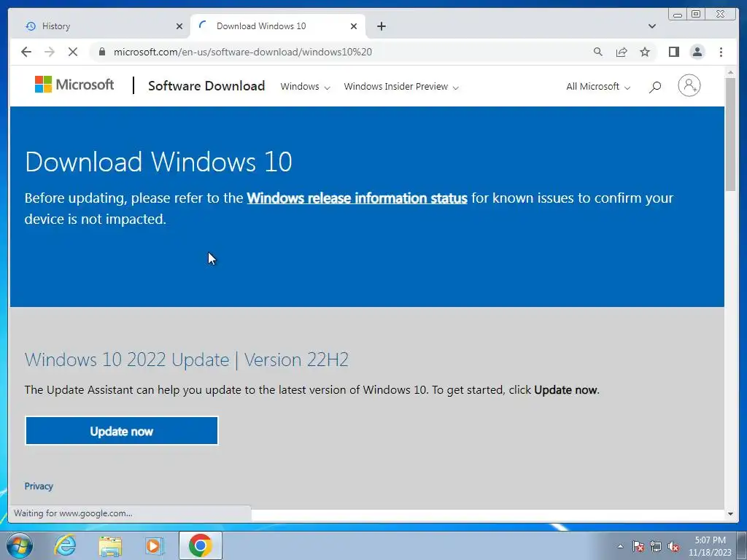This screenshot has height=560, width=747.
Task: Expand the Windows menu
Action: (x=305, y=87)
